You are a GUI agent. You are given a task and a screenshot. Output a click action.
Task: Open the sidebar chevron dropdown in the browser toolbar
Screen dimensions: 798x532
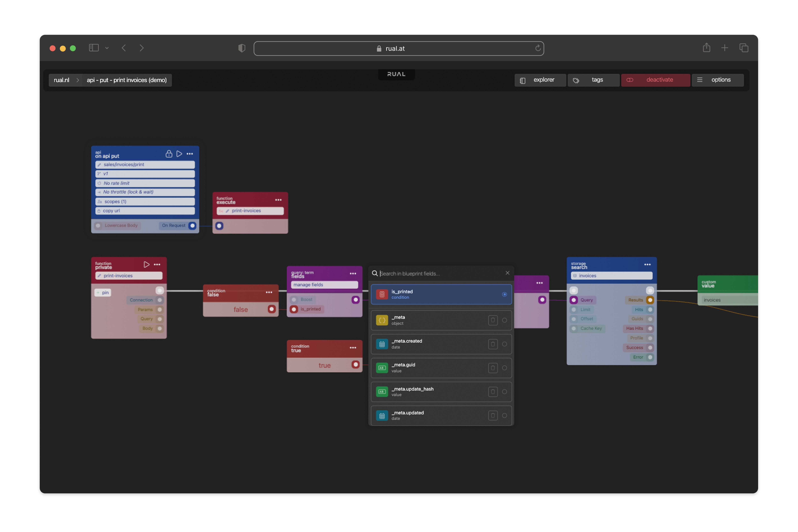coord(107,48)
